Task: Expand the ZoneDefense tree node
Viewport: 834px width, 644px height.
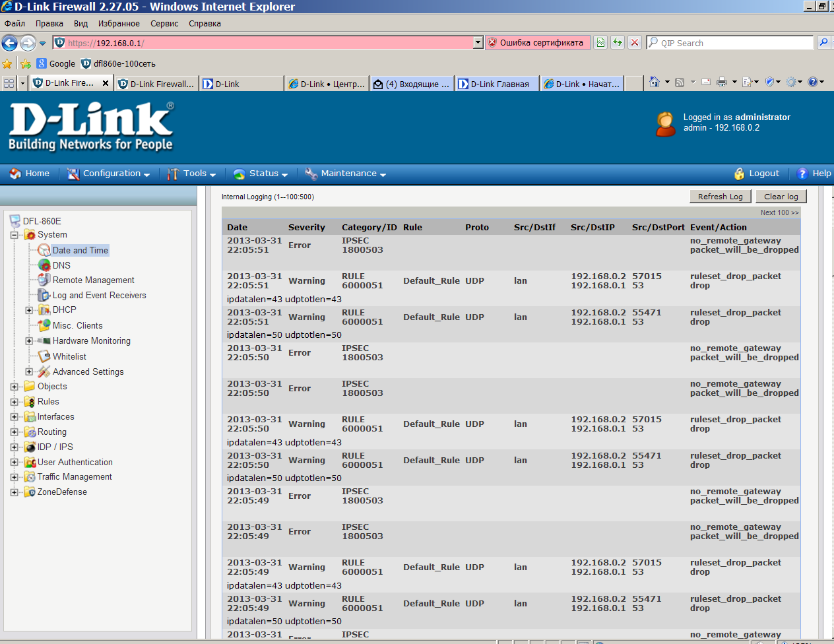Action: pyautogui.click(x=14, y=492)
